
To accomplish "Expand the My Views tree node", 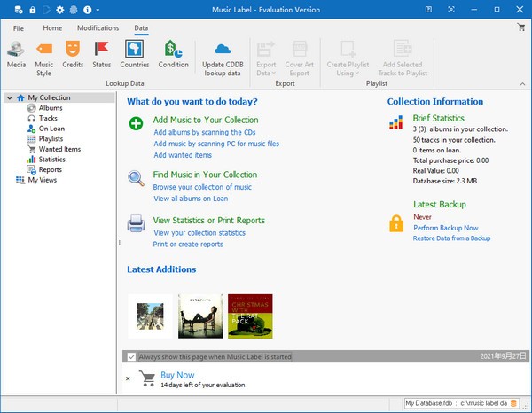I will tap(9, 180).
